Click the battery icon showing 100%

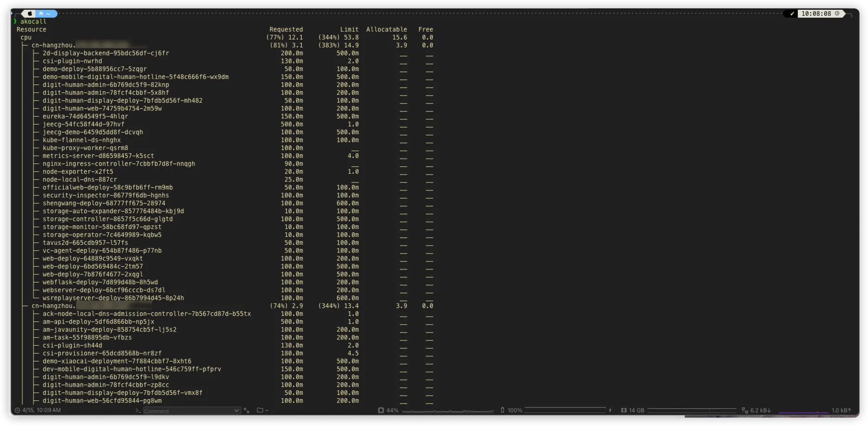point(503,410)
